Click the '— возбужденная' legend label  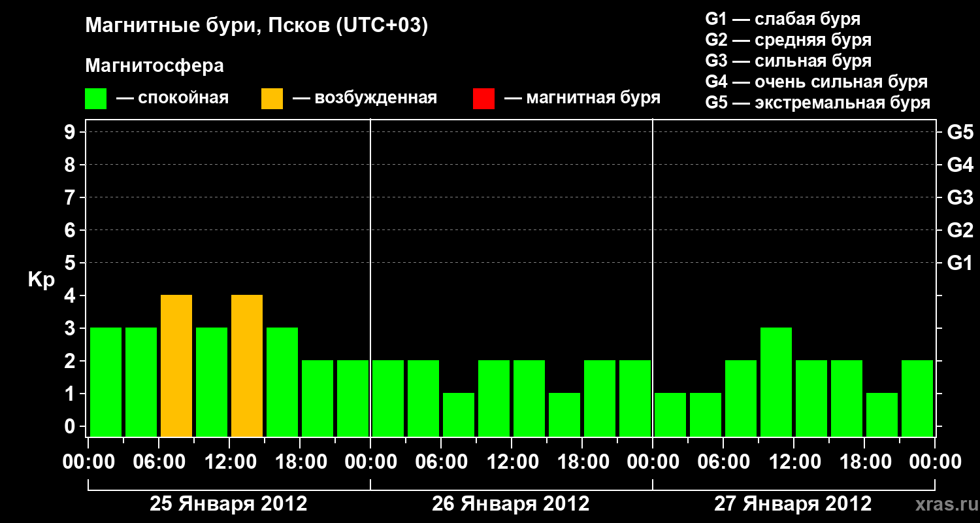[x=365, y=98]
